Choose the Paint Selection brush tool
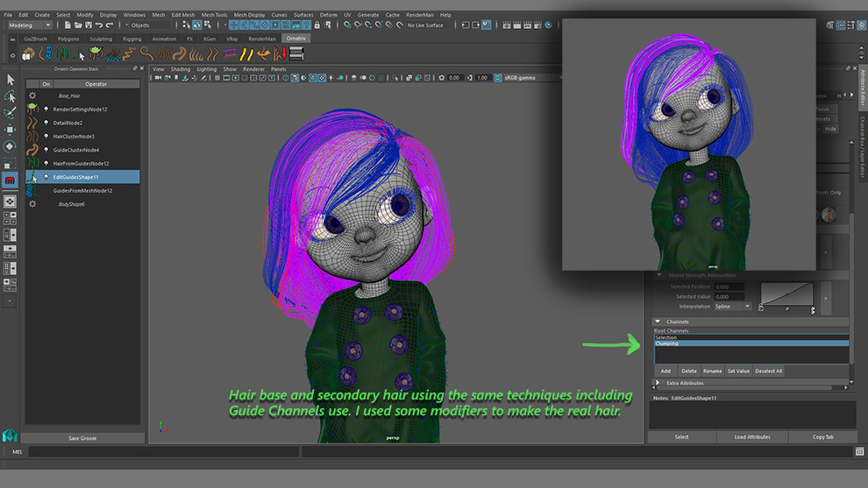The height and width of the screenshot is (488, 868). click(10, 113)
